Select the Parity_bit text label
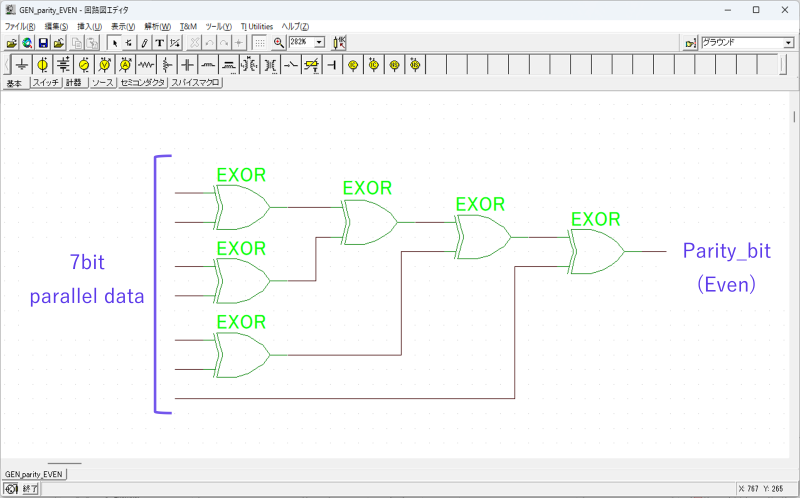This screenshot has width=800, height=498. click(x=727, y=251)
